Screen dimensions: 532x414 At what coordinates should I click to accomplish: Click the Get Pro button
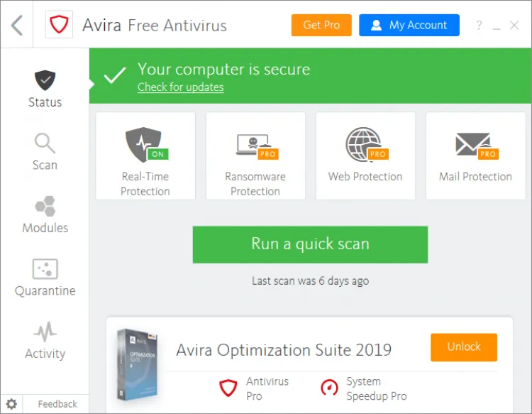tap(321, 25)
